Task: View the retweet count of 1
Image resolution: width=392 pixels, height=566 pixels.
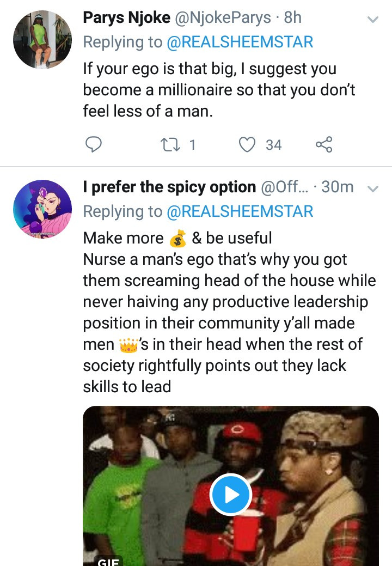Action: point(193,145)
